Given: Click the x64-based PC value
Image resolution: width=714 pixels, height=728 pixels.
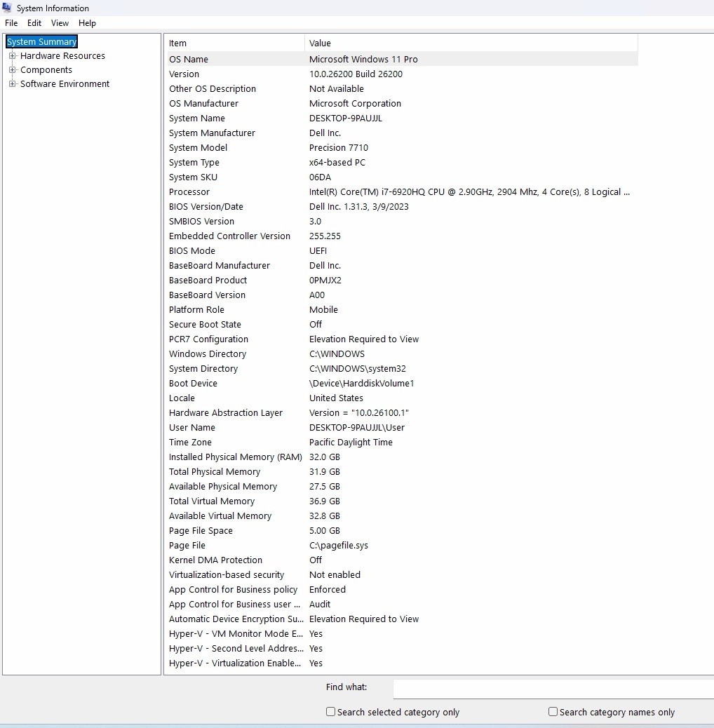Looking at the screenshot, I should pos(337,163).
